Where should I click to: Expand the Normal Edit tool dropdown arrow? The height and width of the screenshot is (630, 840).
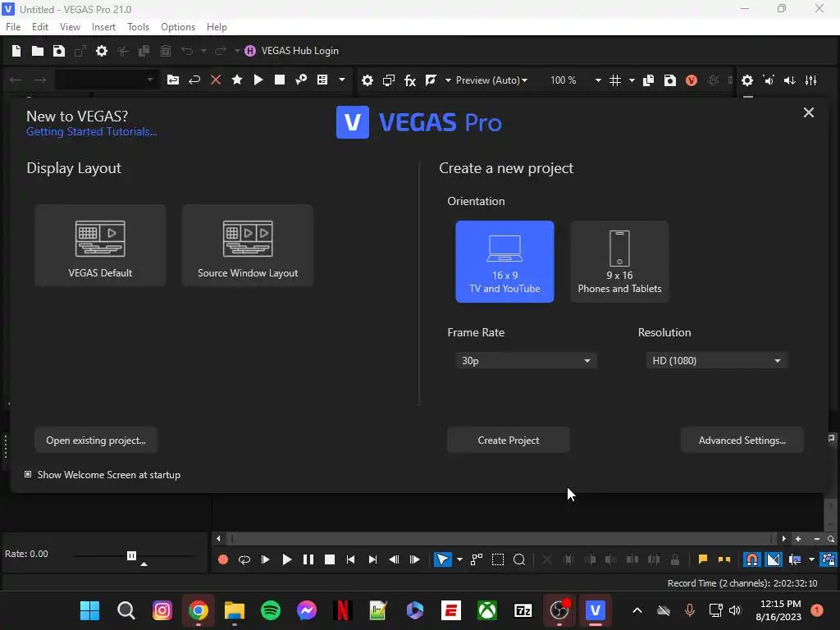[x=459, y=559]
